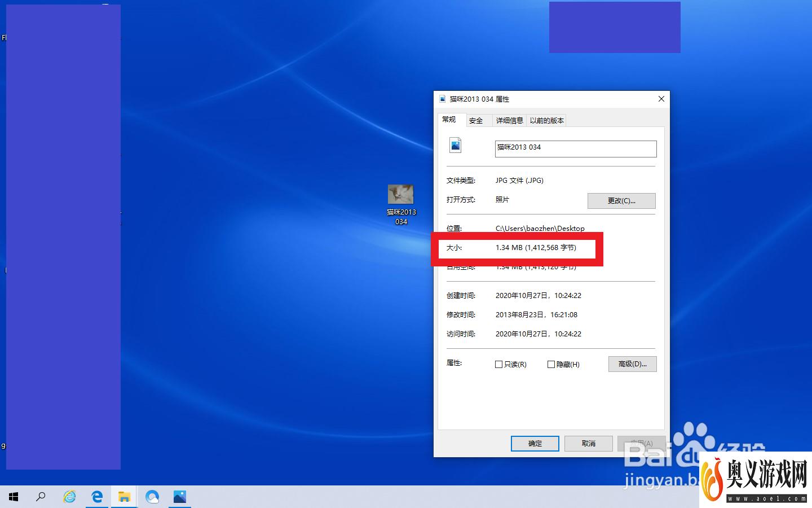Screen dimensions: 812x508
Task: Click 更改(C)... button
Action: click(x=621, y=201)
